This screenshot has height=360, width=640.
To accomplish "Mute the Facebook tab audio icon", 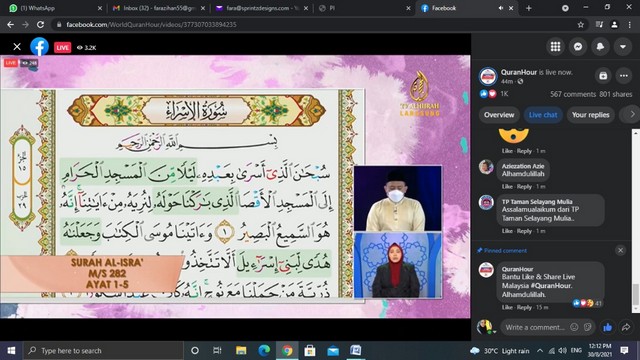I will (x=501, y=8).
